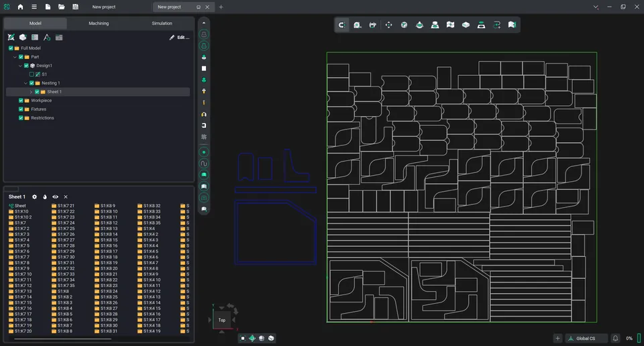Collapse the Part tree node
The width and height of the screenshot is (644, 346).
pyautogui.click(x=15, y=57)
